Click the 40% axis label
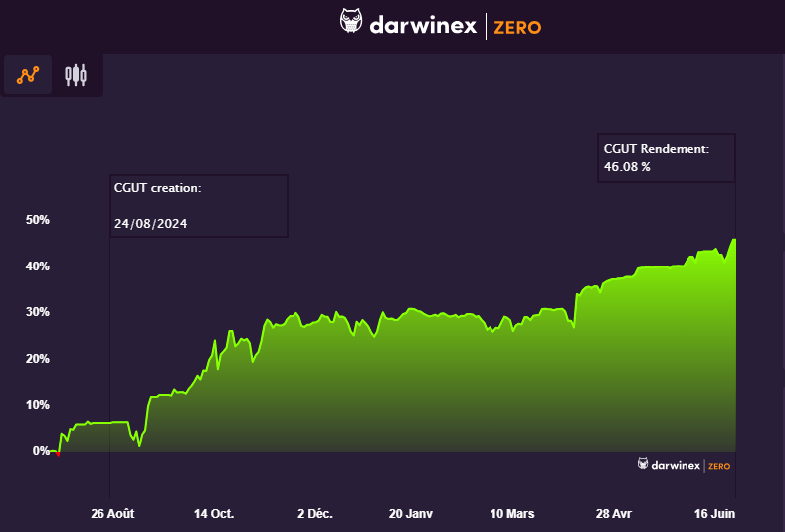 click(38, 266)
